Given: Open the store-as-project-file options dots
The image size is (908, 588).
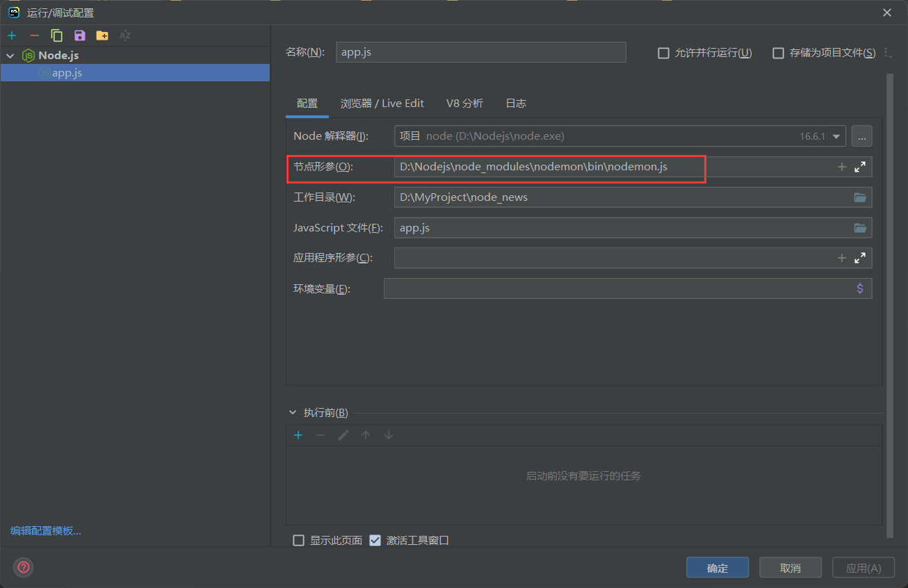Looking at the screenshot, I should [x=887, y=53].
